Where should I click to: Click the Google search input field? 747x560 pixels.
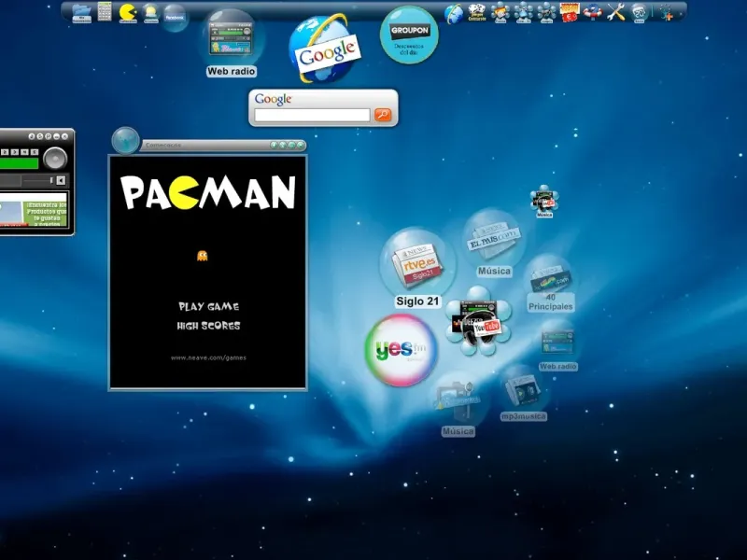pos(312,115)
